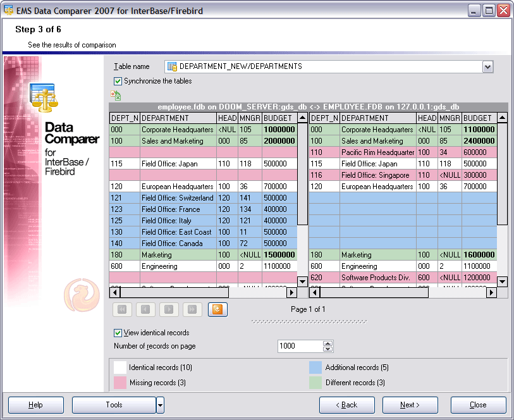Go to next page navigation button

coord(169,309)
